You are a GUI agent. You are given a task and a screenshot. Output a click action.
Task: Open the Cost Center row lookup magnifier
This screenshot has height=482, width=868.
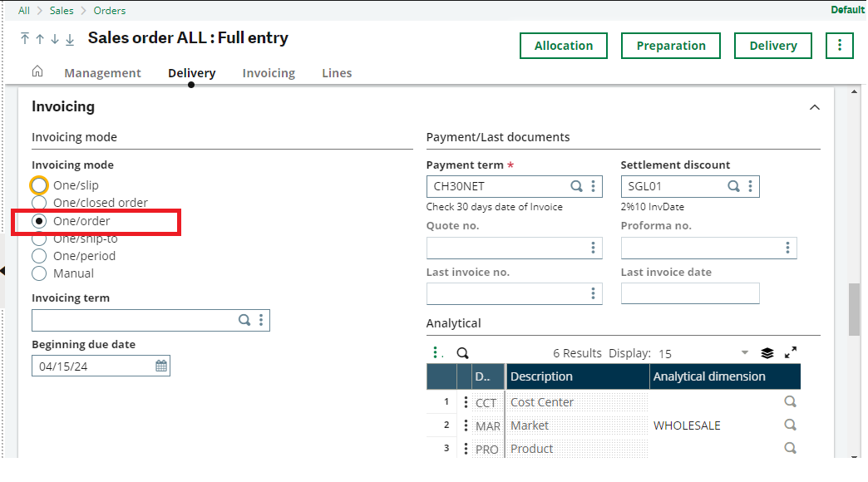coord(790,401)
